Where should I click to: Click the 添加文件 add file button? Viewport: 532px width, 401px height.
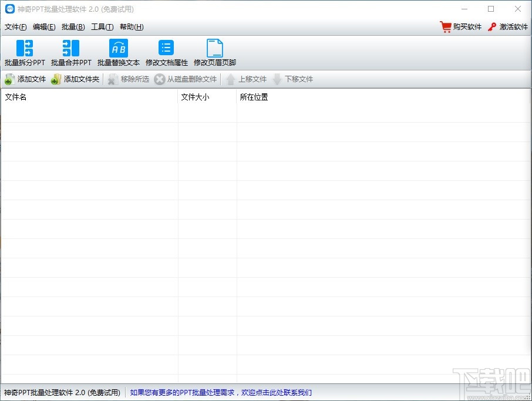(x=25, y=79)
